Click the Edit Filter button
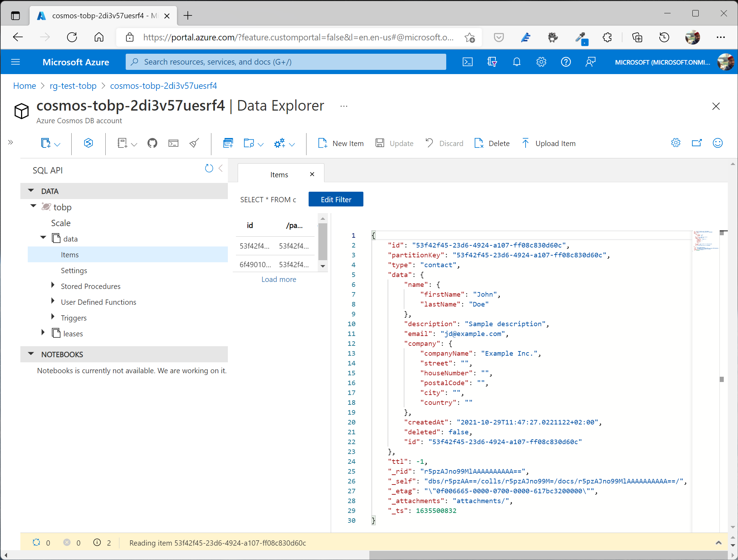Viewport: 738px width, 560px height. coord(336,199)
